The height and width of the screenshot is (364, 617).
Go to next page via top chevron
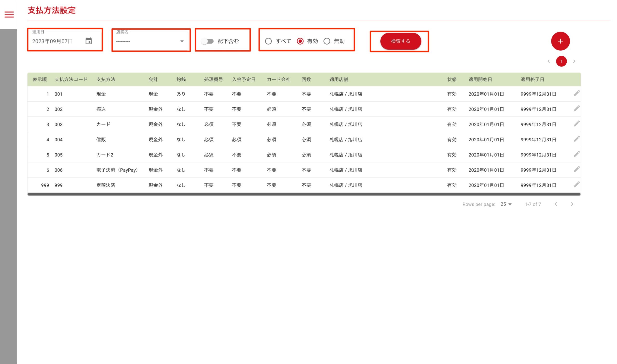(574, 61)
